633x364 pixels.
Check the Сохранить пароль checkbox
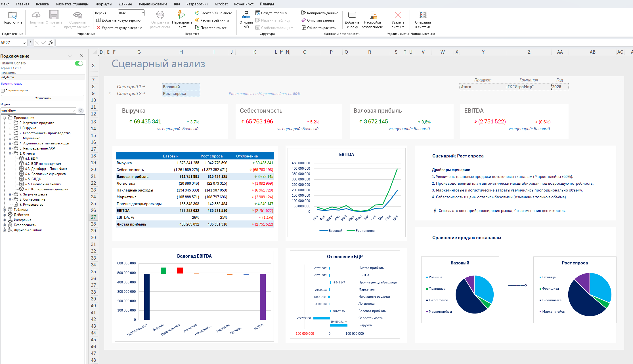[x=3, y=91]
